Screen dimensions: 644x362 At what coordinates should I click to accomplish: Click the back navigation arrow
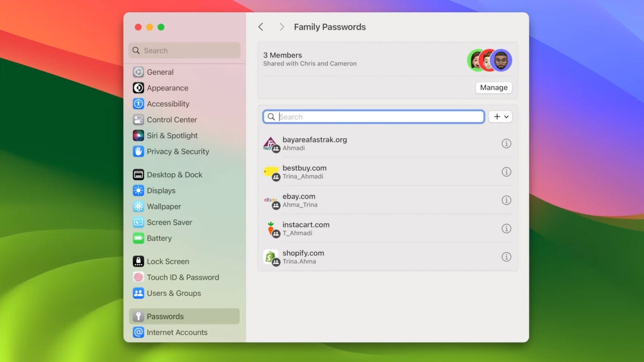(261, 26)
